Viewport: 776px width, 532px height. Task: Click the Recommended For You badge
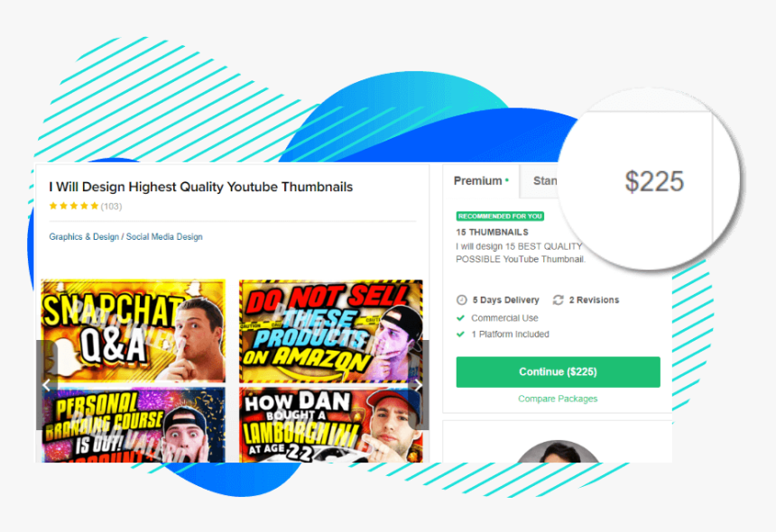coord(500,216)
